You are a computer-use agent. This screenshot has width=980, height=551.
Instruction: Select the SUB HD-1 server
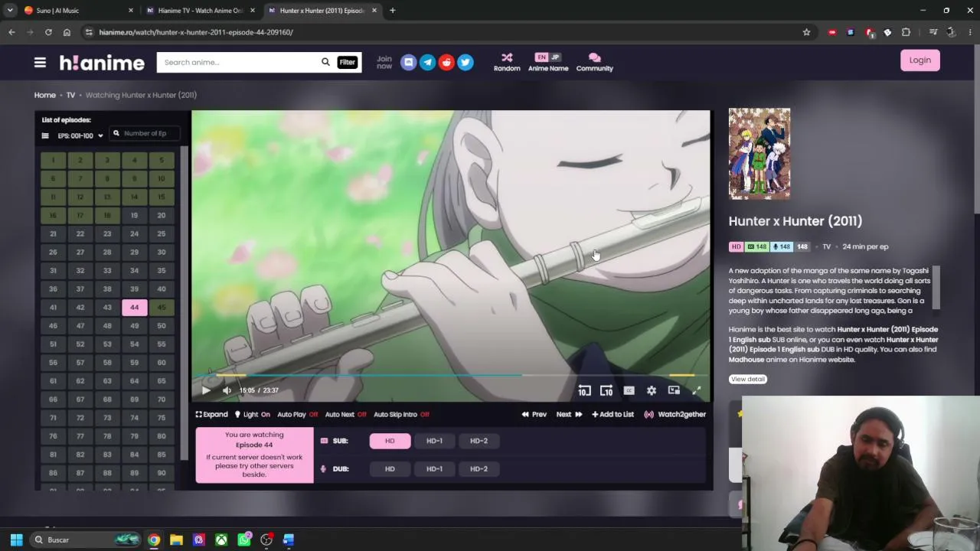pos(434,441)
